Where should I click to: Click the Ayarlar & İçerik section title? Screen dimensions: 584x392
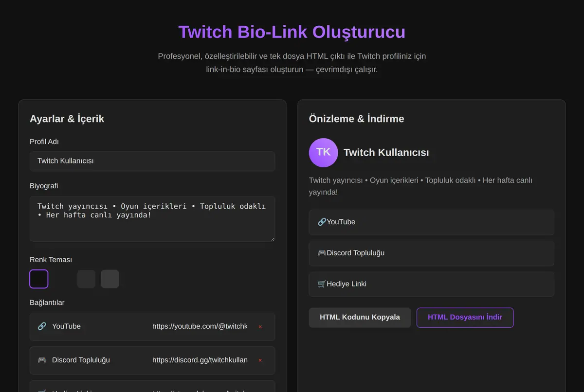pyautogui.click(x=67, y=119)
